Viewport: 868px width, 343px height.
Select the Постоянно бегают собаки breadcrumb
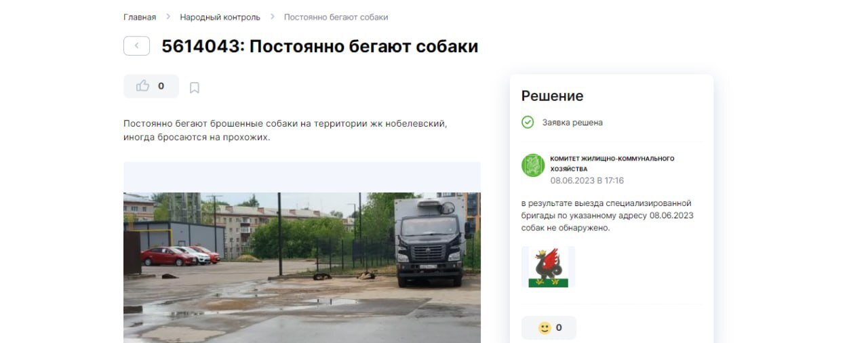pyautogui.click(x=336, y=17)
